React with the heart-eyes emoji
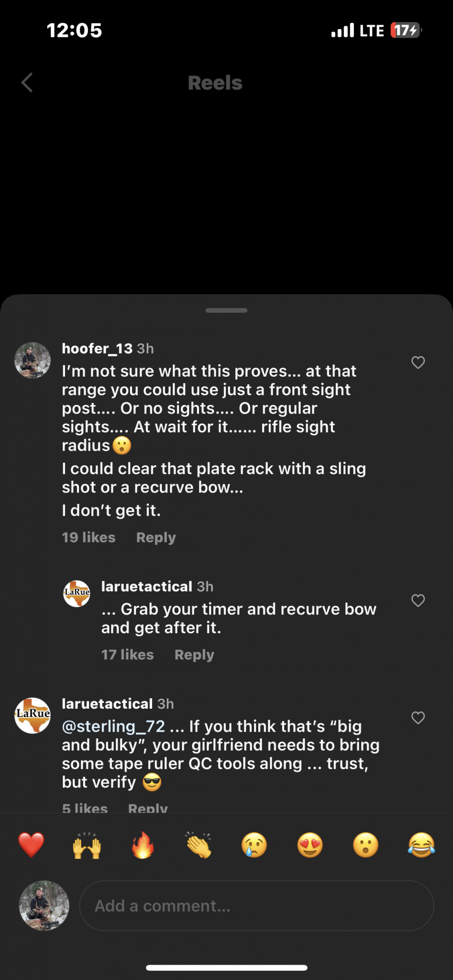Screen dimensions: 453x980 [310, 845]
